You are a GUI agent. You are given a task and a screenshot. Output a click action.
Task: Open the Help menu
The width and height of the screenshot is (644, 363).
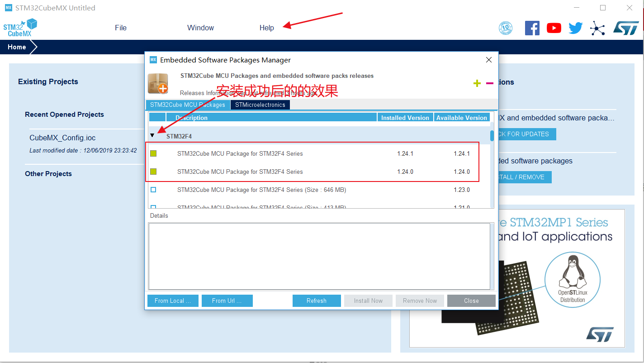point(266,28)
